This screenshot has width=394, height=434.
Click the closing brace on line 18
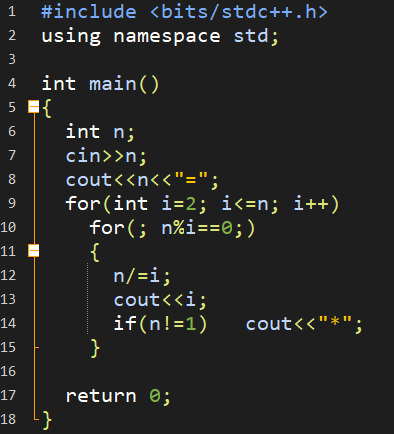(47, 420)
